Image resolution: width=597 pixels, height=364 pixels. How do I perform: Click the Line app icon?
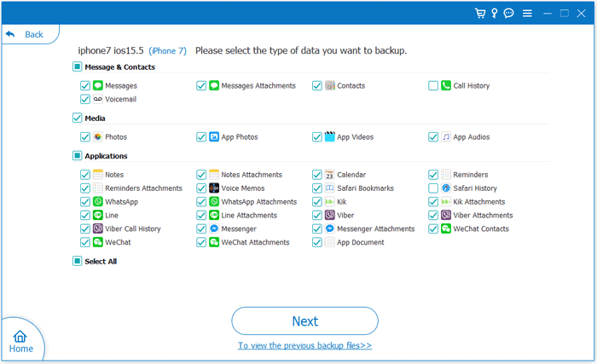98,215
